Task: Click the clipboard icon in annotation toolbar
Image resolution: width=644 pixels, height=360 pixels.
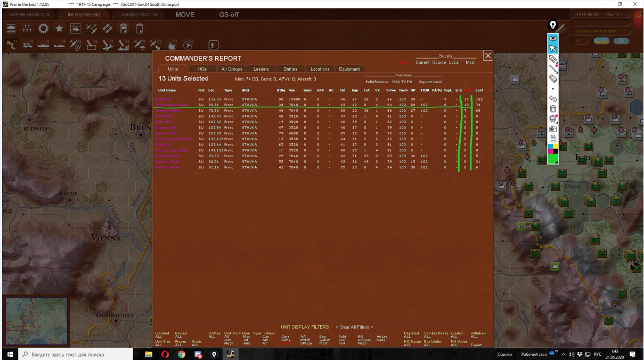Action: (553, 138)
